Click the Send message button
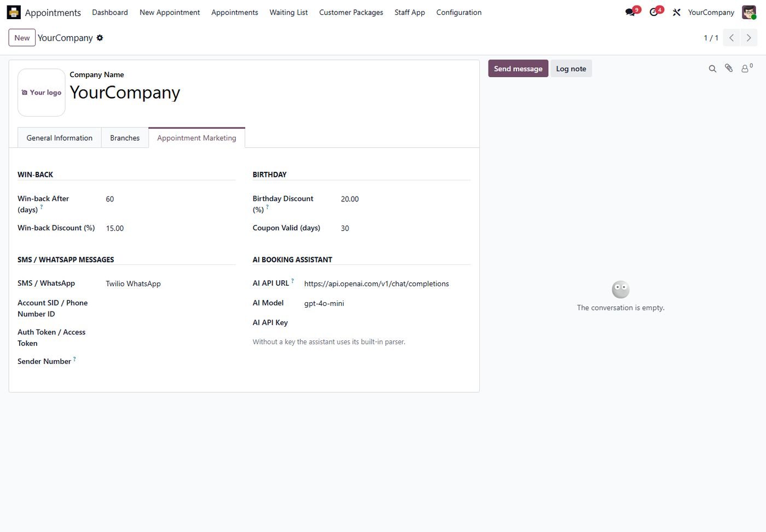The width and height of the screenshot is (766, 532). (518, 68)
